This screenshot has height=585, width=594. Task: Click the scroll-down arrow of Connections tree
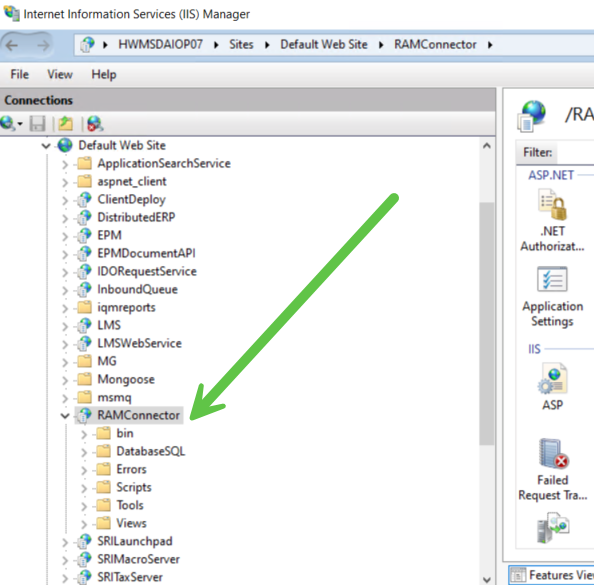pyautogui.click(x=487, y=579)
